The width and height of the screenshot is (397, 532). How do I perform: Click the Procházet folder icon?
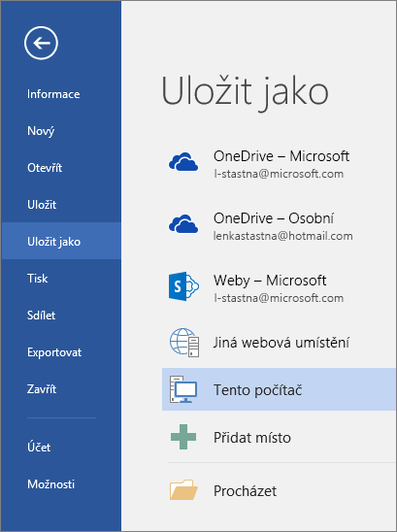coord(183,490)
